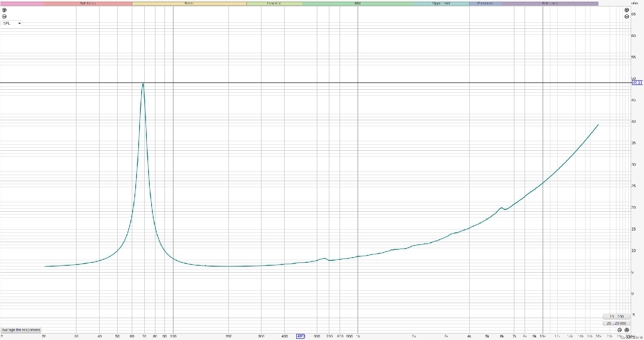Click the blue Presence frequency band

click(x=486, y=3)
